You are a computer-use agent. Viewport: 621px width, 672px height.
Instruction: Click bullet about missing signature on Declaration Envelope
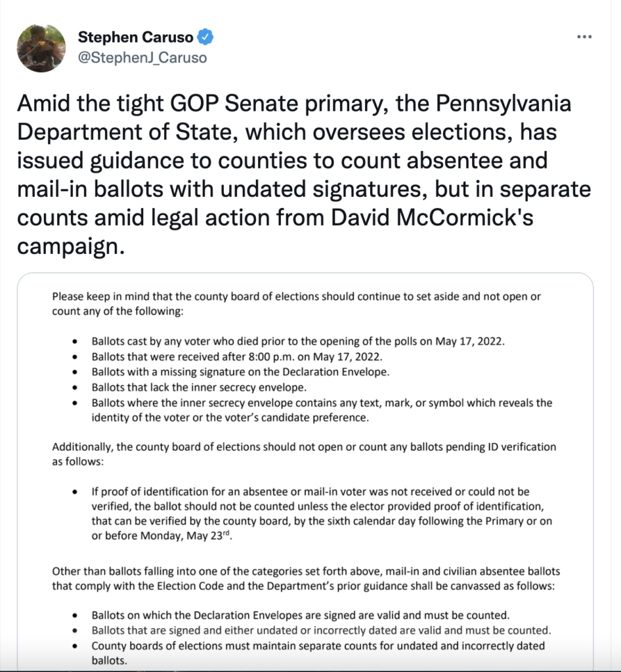click(x=240, y=371)
